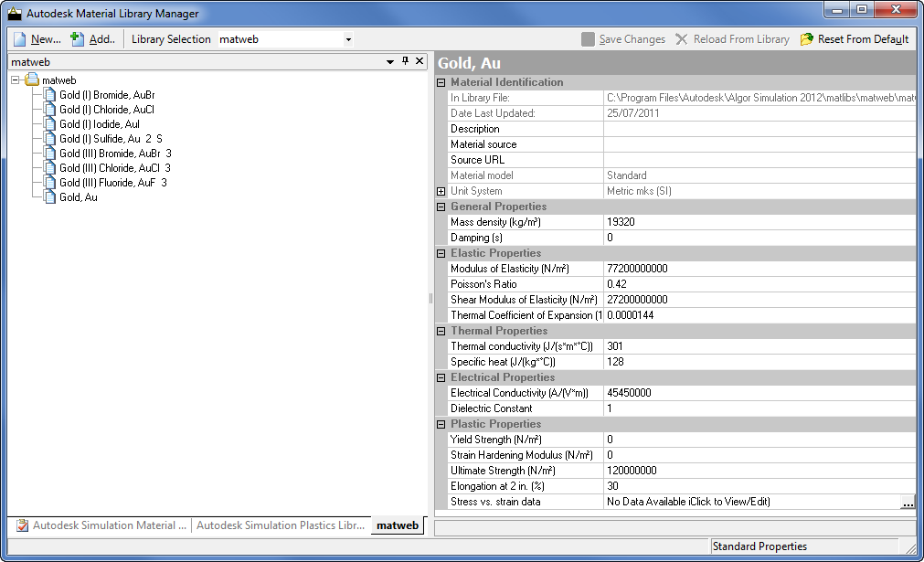Open the Library Selection dropdown

click(348, 39)
